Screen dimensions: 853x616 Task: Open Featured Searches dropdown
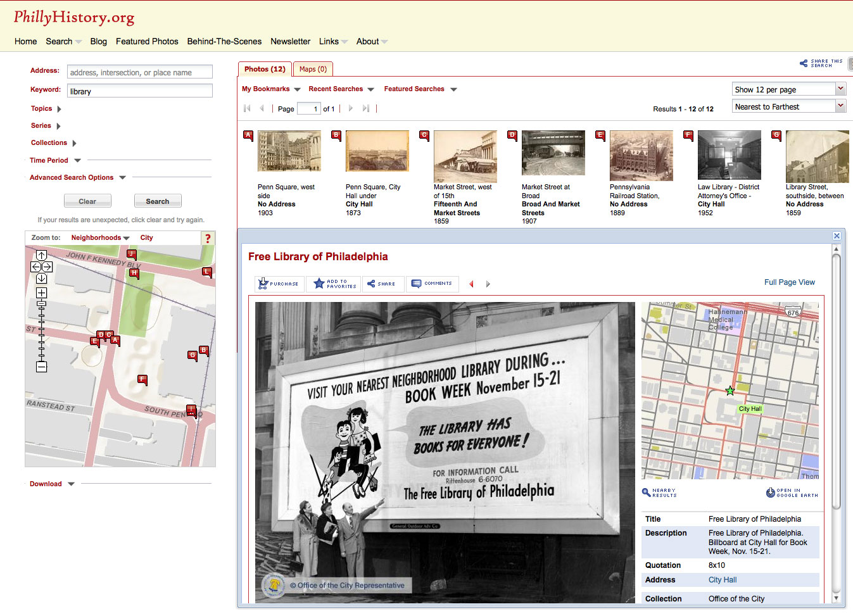420,89
